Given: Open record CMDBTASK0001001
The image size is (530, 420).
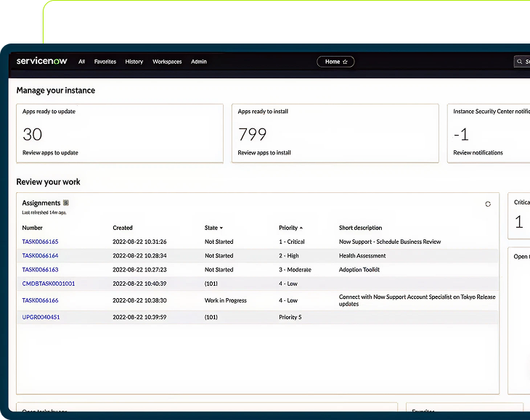Looking at the screenshot, I should (48, 284).
